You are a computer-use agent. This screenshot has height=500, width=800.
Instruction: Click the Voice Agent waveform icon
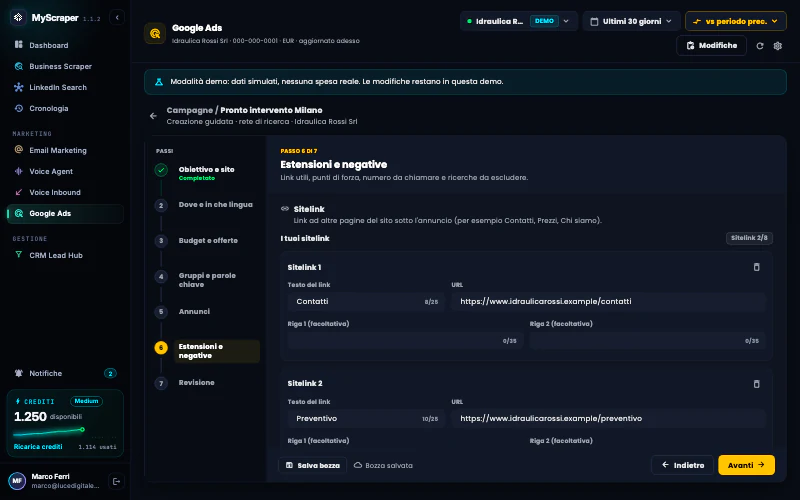pos(19,171)
